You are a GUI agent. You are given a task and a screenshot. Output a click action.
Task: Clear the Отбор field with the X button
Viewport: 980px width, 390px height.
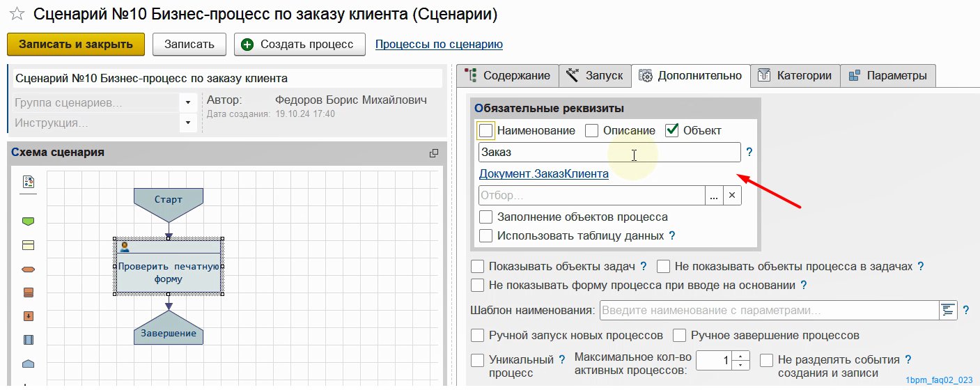pos(732,196)
